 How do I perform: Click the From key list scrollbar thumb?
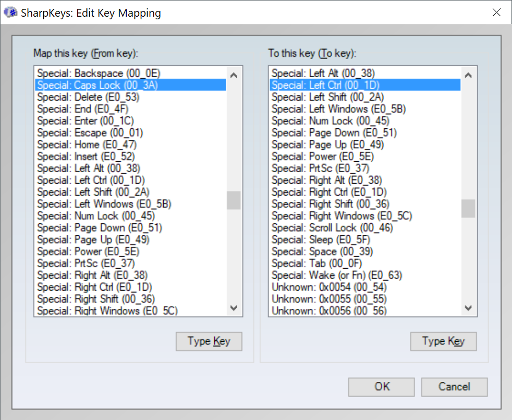[x=234, y=200]
